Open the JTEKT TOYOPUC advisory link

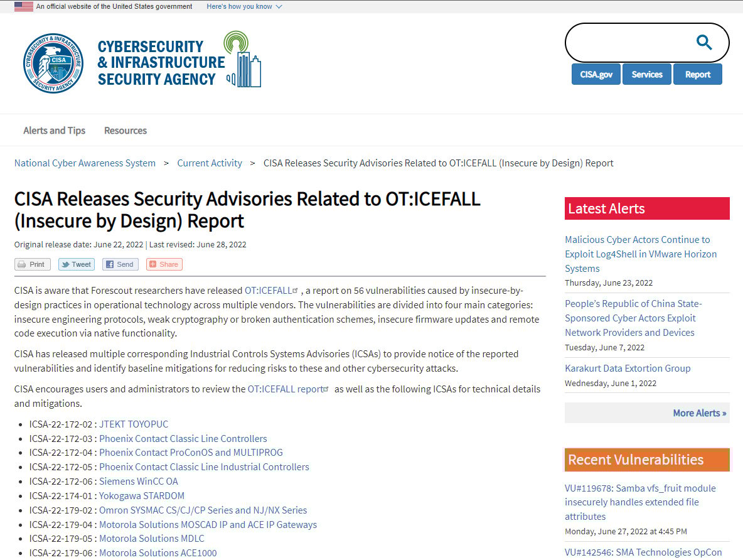coord(134,424)
